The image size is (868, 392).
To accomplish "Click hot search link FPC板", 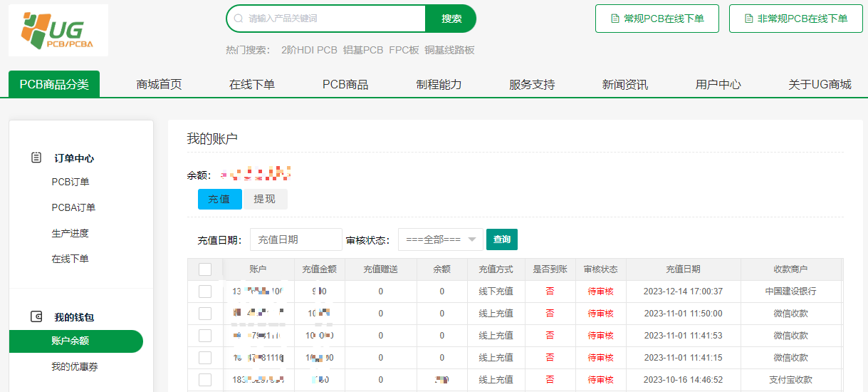I will [x=404, y=50].
